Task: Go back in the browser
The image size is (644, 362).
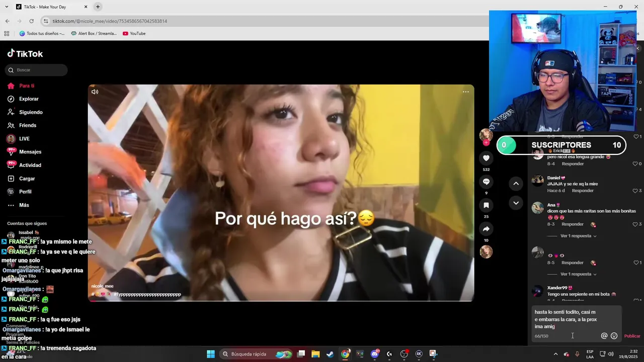Action: coord(7,21)
